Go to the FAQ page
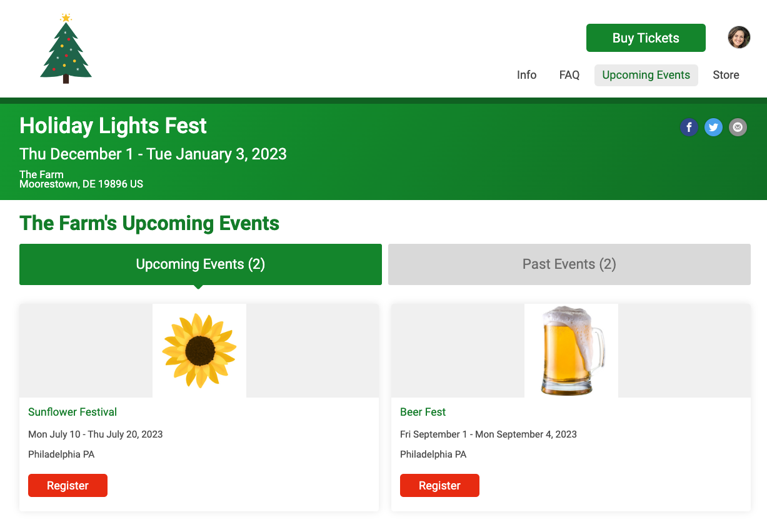The width and height of the screenshot is (767, 532). (x=569, y=75)
